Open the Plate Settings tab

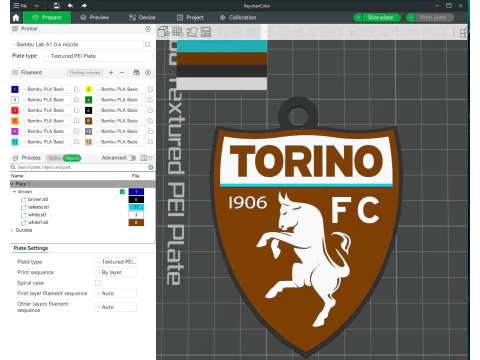coord(31,248)
